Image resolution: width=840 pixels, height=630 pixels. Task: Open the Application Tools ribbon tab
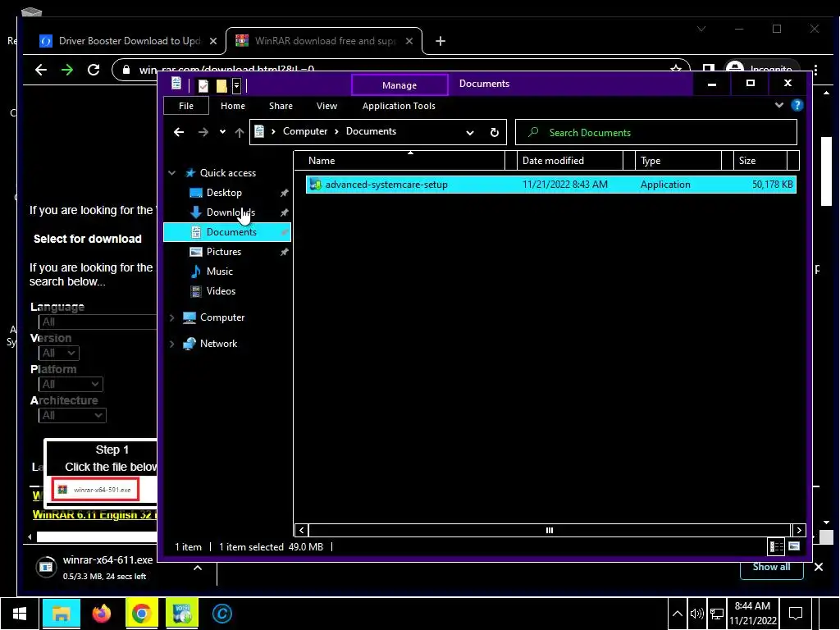[x=399, y=106]
